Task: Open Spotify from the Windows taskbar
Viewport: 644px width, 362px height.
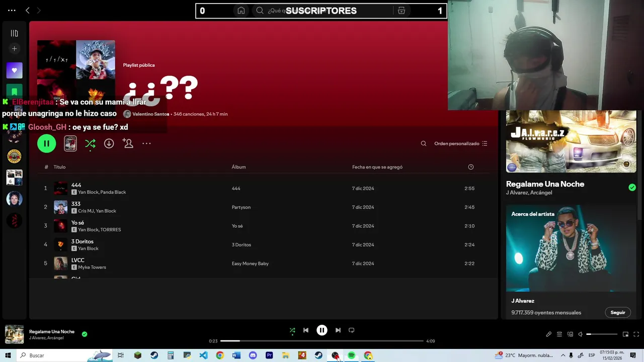Action: pyautogui.click(x=351, y=355)
